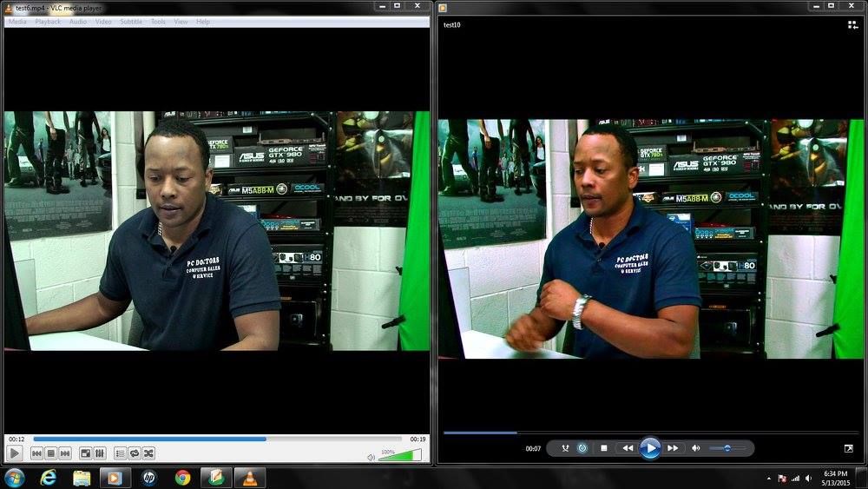Click the large blue Media Player play button

649,448
